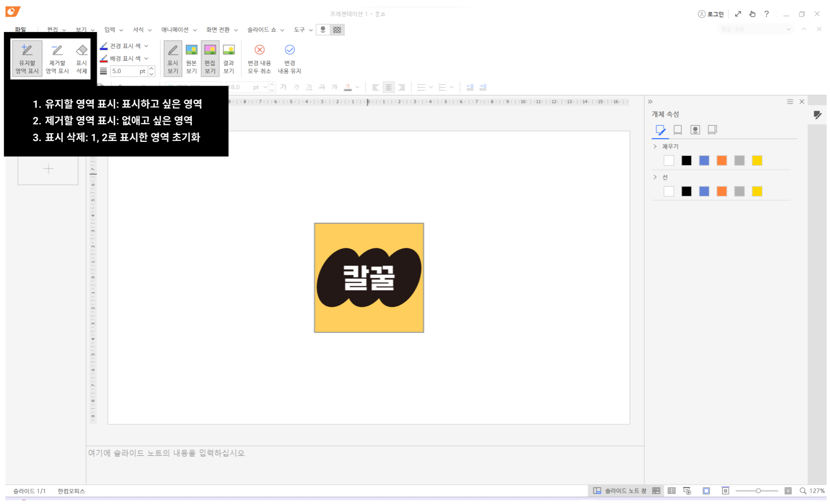Pick the blue swatch under 채우기

pyautogui.click(x=704, y=160)
